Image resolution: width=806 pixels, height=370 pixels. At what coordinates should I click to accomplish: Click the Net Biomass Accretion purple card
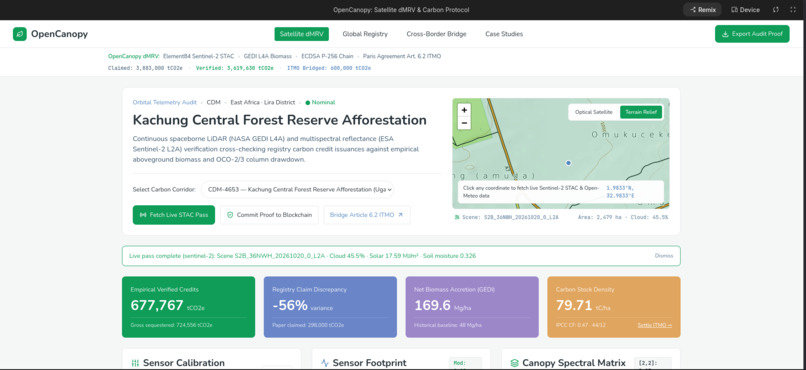pyautogui.click(x=472, y=307)
